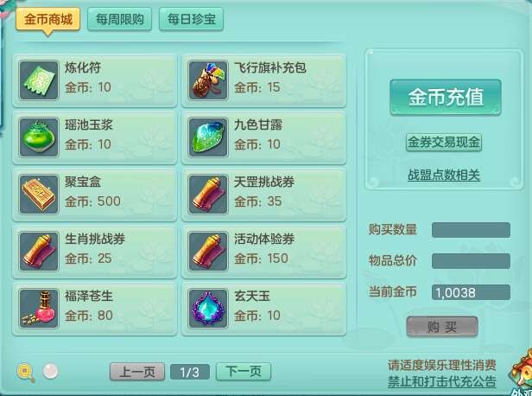The width and height of the screenshot is (532, 396).
Task: Open the 每日珍宝 tab
Action: click(x=192, y=19)
